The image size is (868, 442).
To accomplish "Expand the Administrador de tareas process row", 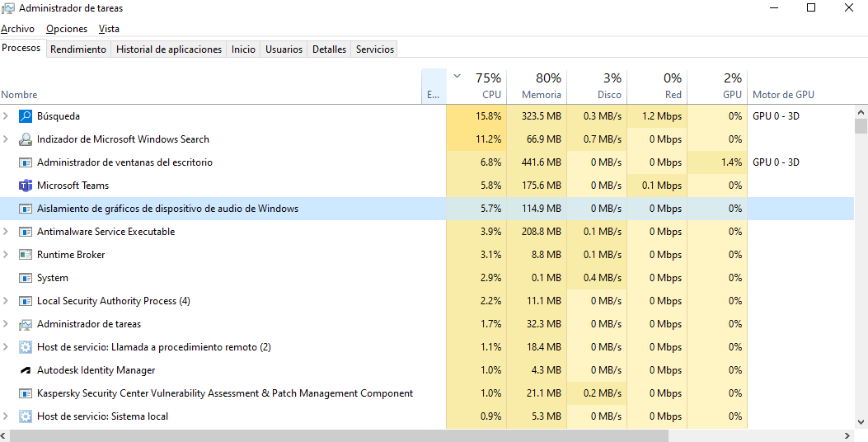I will pos(6,325).
